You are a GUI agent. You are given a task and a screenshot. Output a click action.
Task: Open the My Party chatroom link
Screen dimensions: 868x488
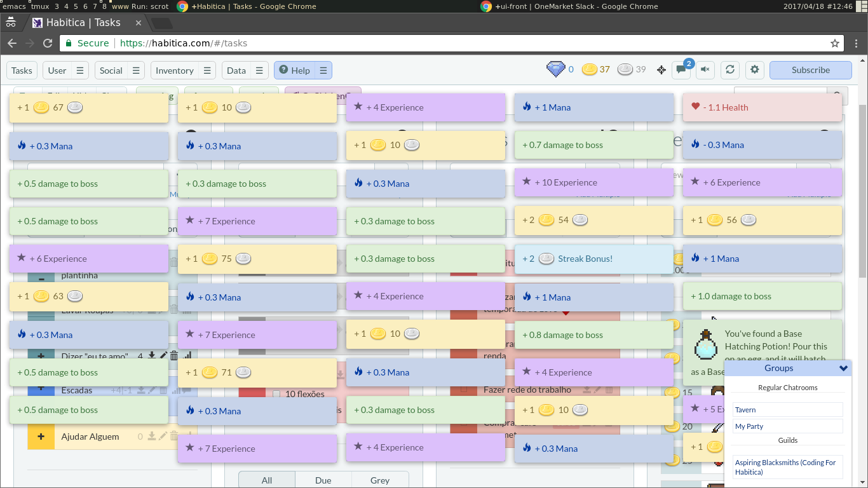point(787,426)
